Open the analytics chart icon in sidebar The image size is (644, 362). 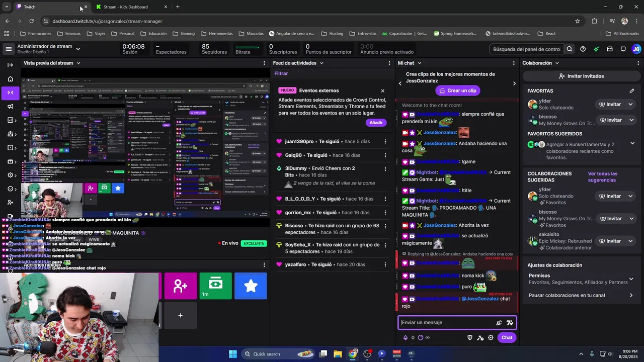[10, 120]
